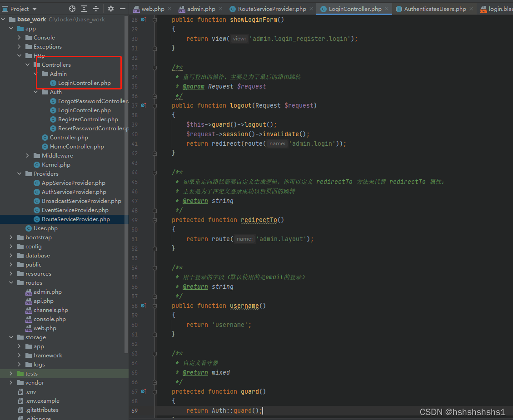Click the locate/select opened file target icon
The image size is (513, 420).
click(72, 9)
